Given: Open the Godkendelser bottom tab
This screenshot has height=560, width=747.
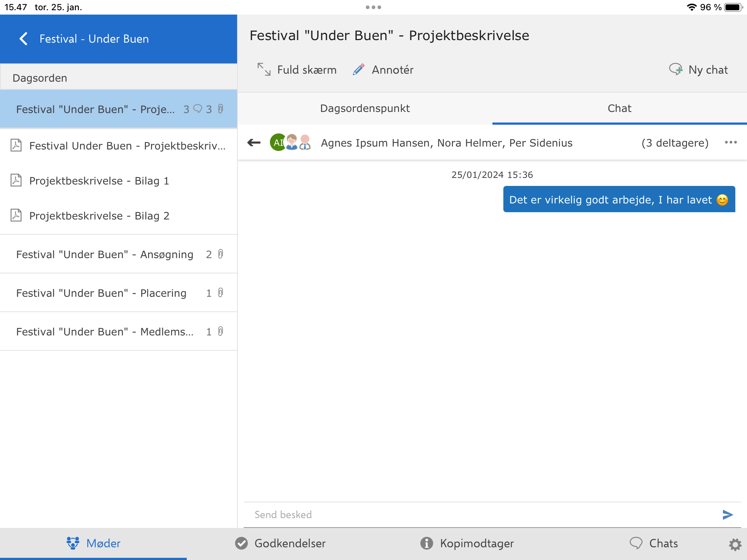Looking at the screenshot, I should (280, 543).
